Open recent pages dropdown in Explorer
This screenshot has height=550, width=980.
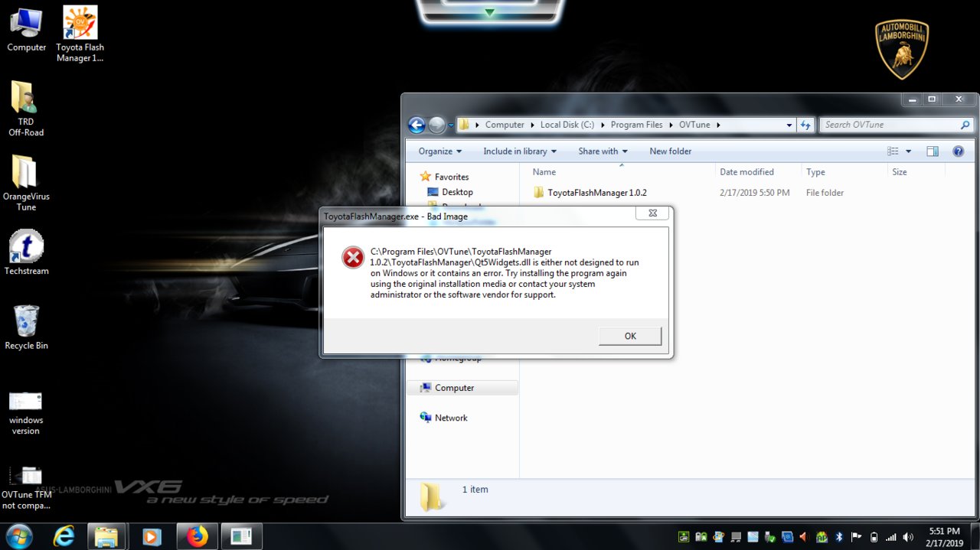coord(451,125)
